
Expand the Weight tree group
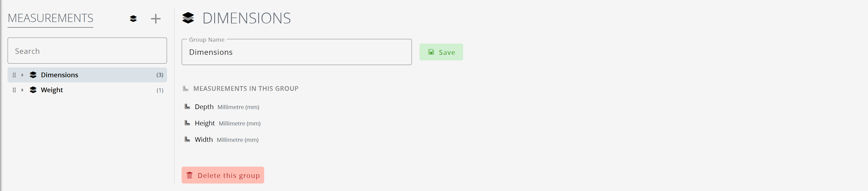click(x=22, y=90)
